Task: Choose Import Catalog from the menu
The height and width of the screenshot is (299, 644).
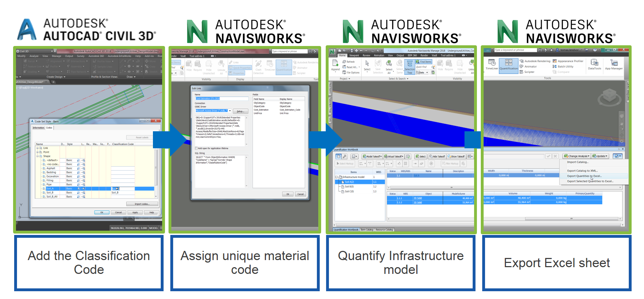Action: point(577,162)
